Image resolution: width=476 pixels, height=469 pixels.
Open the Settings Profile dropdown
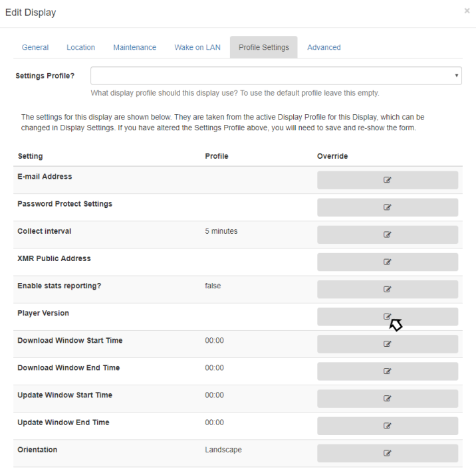point(276,76)
